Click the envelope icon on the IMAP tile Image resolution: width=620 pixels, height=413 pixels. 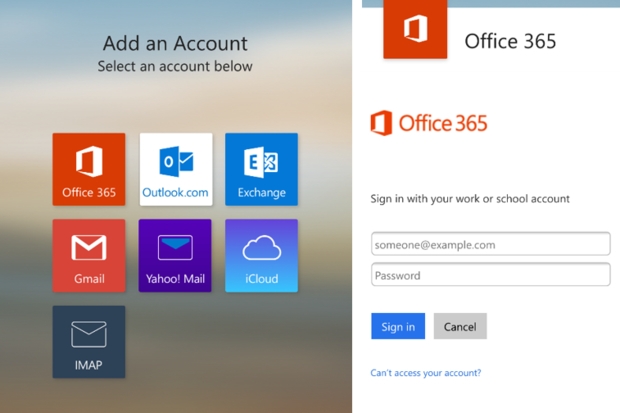pyautogui.click(x=89, y=333)
